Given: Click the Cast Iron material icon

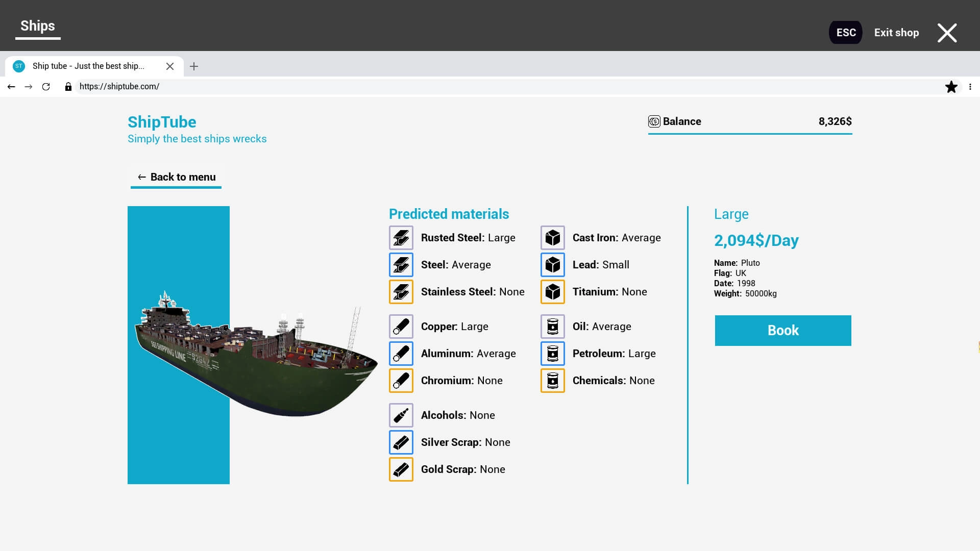Looking at the screenshot, I should click(x=552, y=237).
